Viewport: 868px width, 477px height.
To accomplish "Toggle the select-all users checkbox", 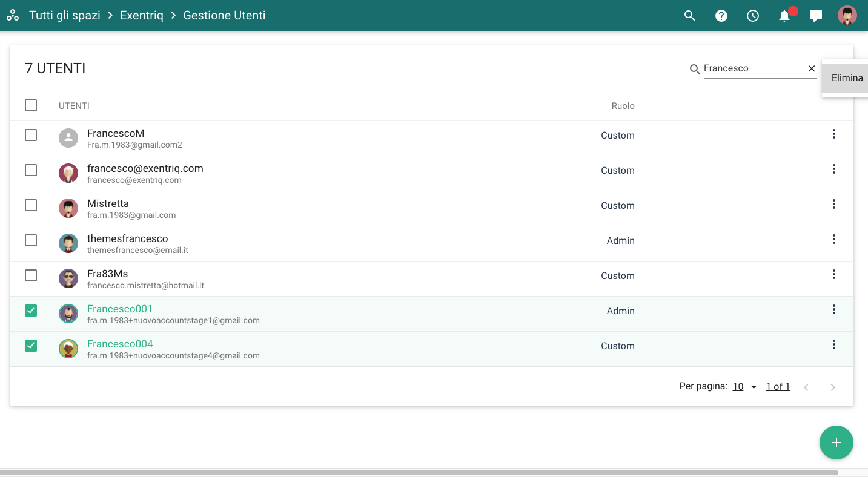I will click(x=31, y=105).
